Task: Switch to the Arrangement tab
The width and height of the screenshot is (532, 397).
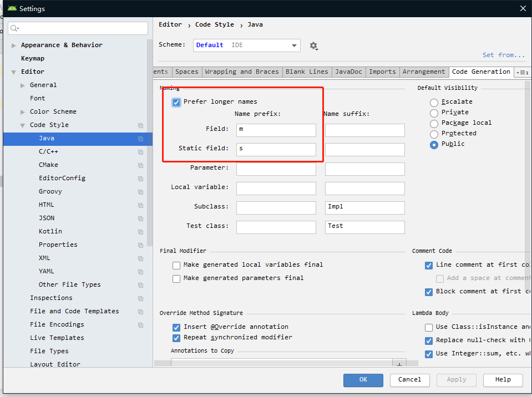Action: click(424, 72)
